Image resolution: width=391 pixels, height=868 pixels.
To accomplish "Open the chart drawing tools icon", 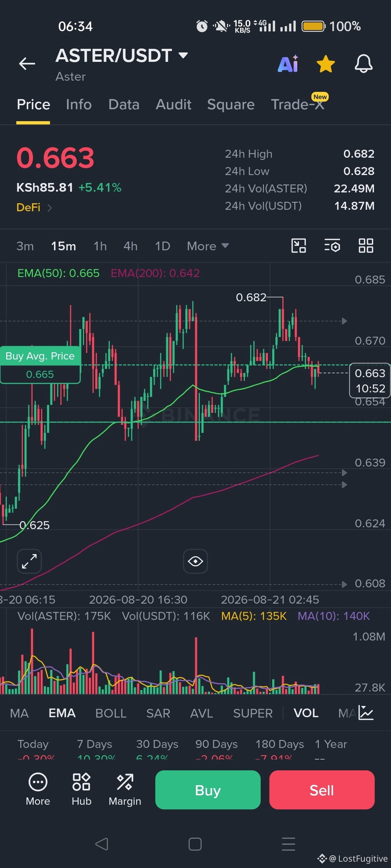I will (299, 246).
